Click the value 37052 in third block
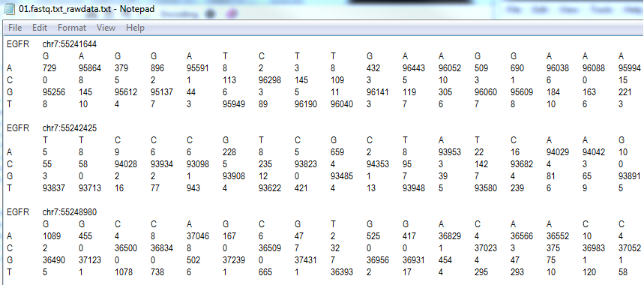 coord(629,248)
